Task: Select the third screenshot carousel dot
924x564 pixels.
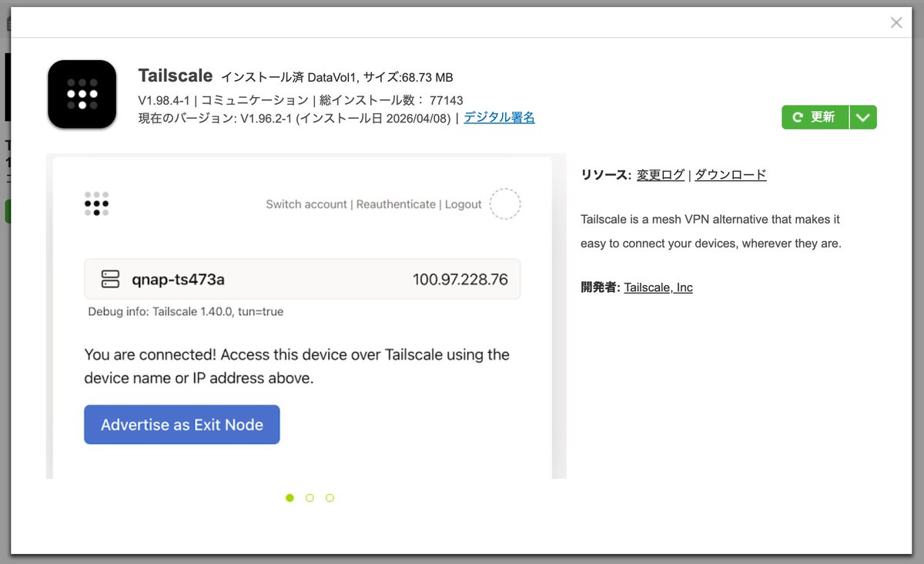Action: click(x=330, y=498)
